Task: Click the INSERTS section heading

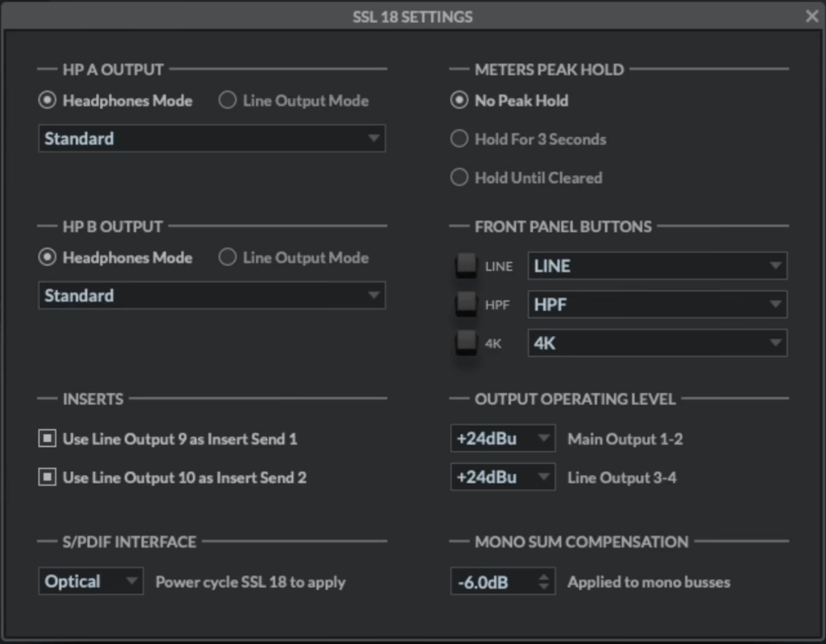Action: coord(93,399)
